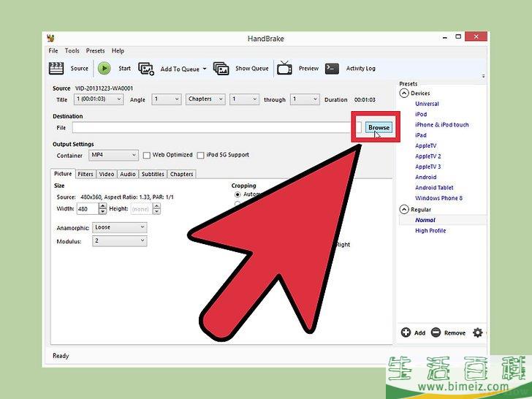Click the Show Queue toolbar label
Viewport: 532px width, 399px height.
[251, 68]
